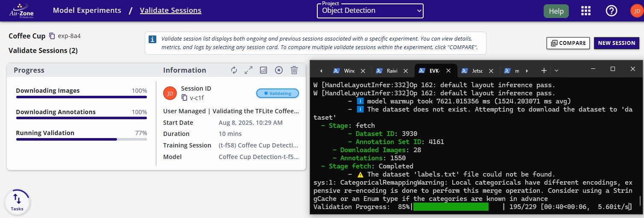The width and height of the screenshot is (644, 218).
Task: Click the Running Validation progress bar
Action: [x=81, y=139]
